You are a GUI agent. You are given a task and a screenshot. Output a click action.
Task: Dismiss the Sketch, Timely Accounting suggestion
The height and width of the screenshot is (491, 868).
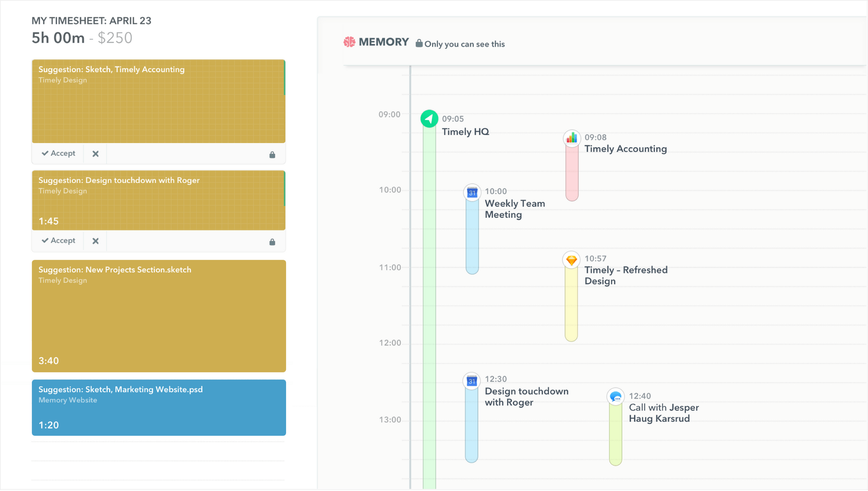(95, 154)
